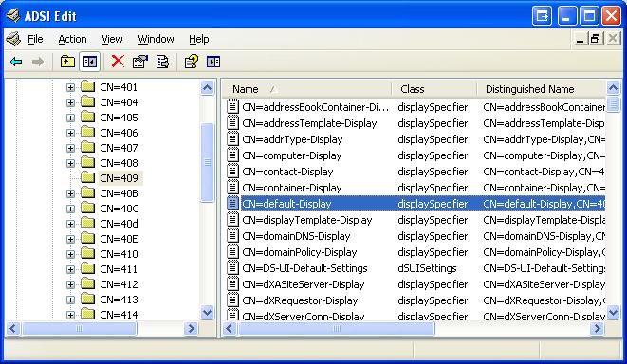Open Properties via toolbar icon
627x364 pixels.
(140, 62)
